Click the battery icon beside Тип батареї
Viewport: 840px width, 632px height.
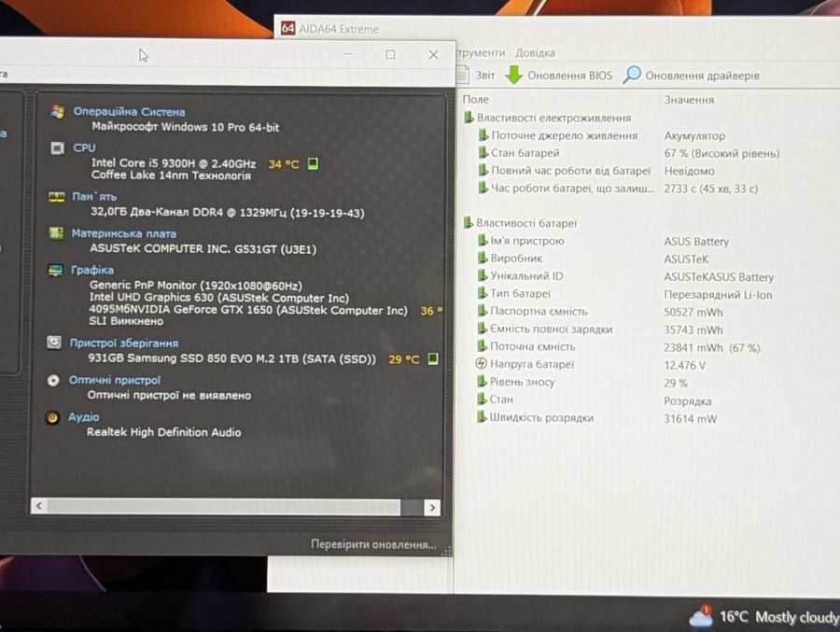[483, 293]
